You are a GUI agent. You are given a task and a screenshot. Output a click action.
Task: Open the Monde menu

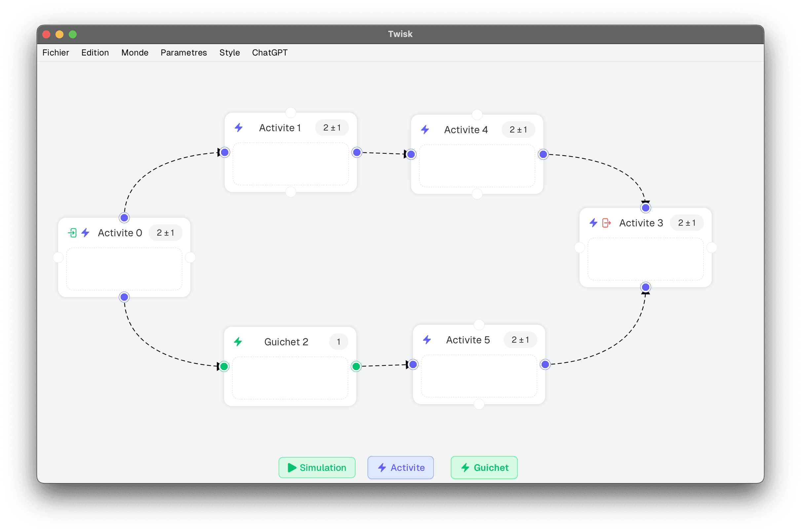coord(135,53)
